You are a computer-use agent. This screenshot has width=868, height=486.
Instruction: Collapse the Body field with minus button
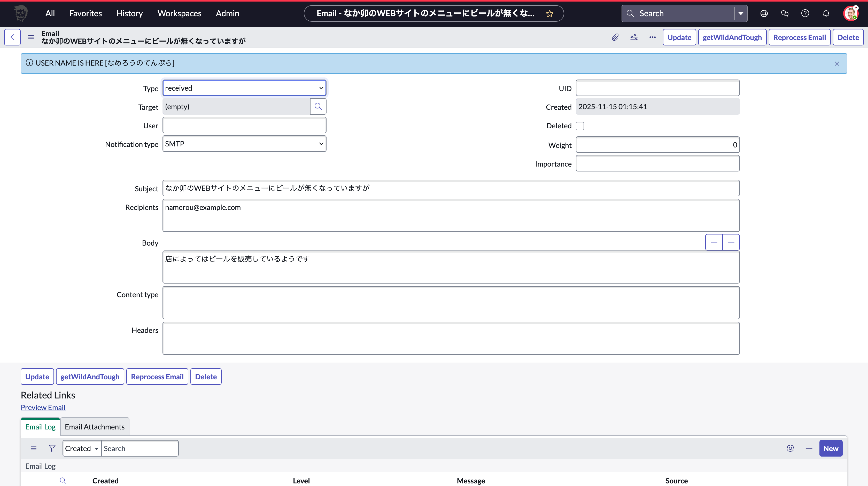tap(714, 242)
